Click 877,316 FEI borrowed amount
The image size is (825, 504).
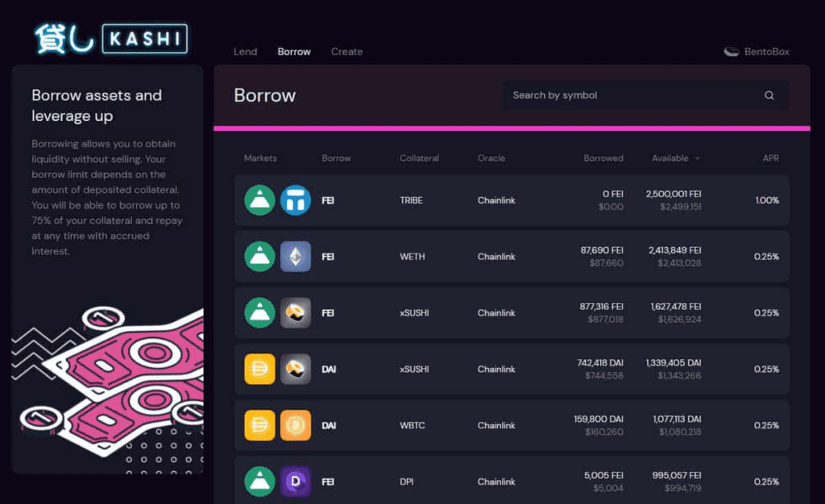coord(601,307)
